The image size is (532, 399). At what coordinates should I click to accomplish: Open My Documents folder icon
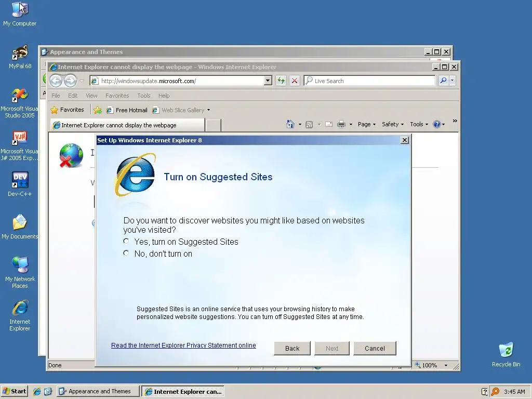tap(20, 227)
